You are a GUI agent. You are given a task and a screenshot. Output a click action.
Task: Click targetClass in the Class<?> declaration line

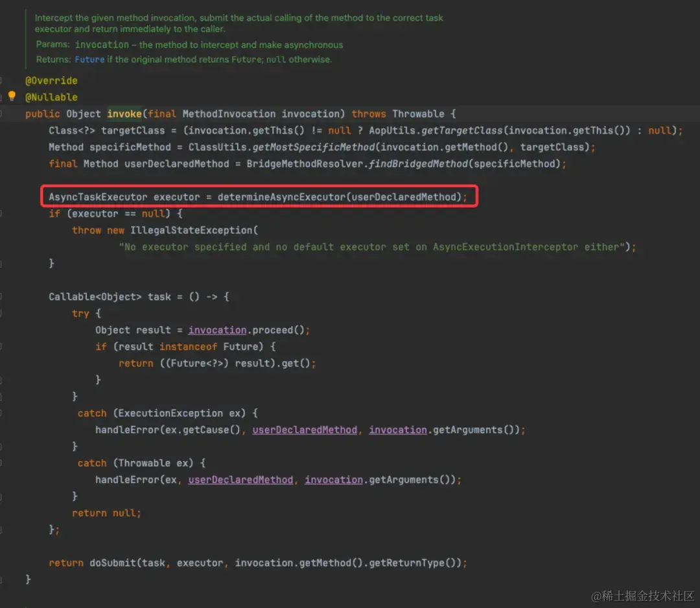click(x=133, y=130)
